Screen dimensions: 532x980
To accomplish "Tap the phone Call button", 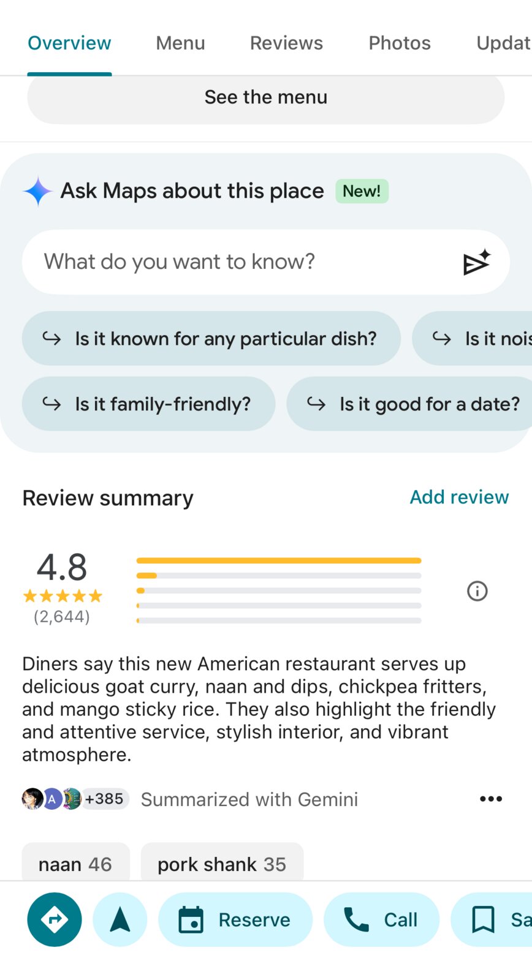I will (382, 919).
